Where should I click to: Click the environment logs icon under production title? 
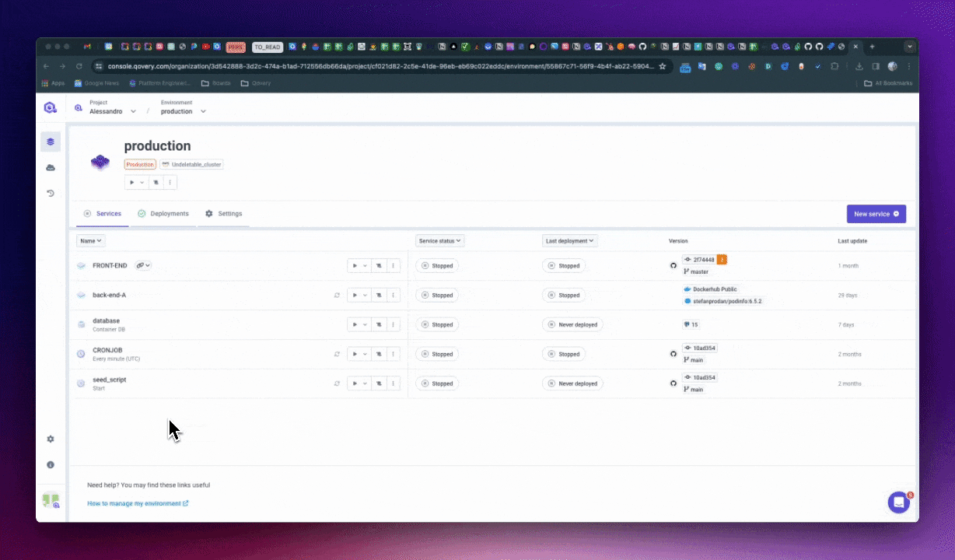click(156, 182)
